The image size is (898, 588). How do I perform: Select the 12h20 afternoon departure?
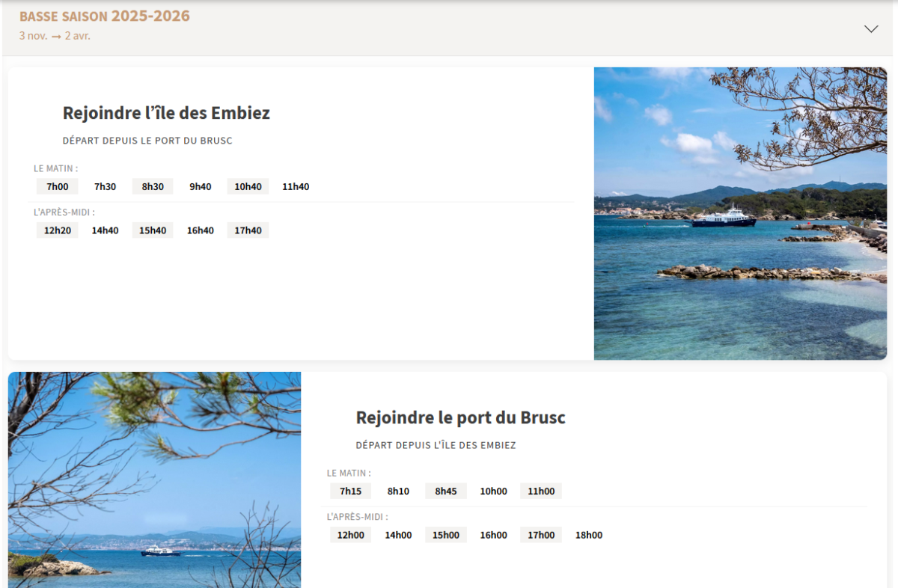(58, 230)
